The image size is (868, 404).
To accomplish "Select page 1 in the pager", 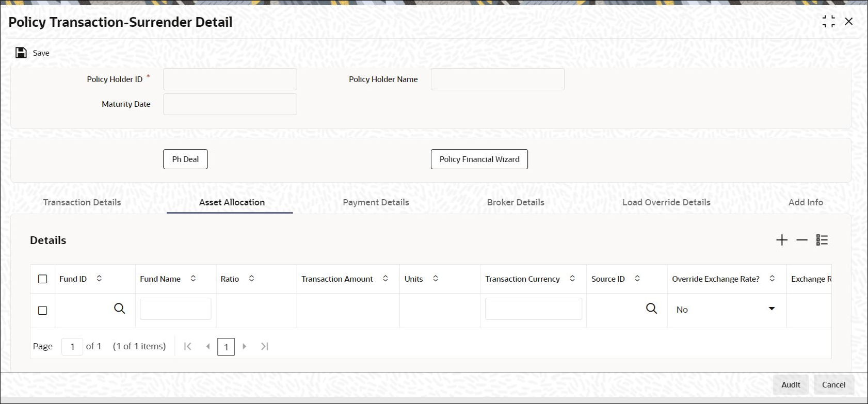I will coord(226,347).
